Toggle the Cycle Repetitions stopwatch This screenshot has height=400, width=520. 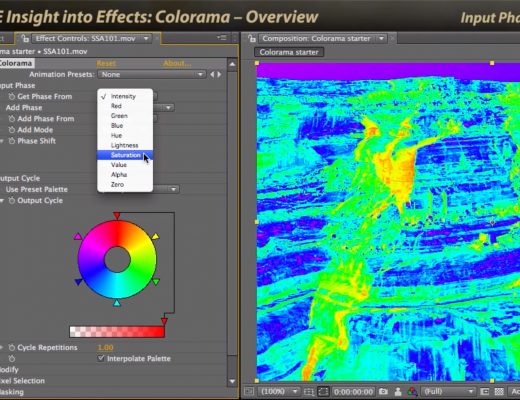pyautogui.click(x=12, y=348)
